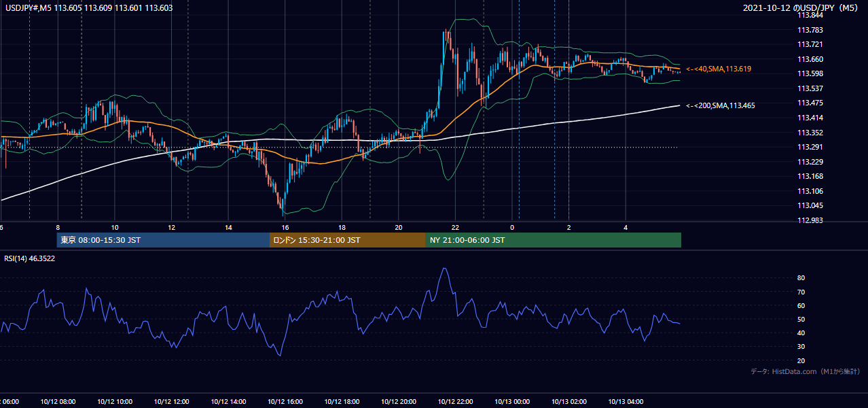The height and width of the screenshot is (408, 868).
Task: Click RSI axis level 50
Action: [801, 319]
